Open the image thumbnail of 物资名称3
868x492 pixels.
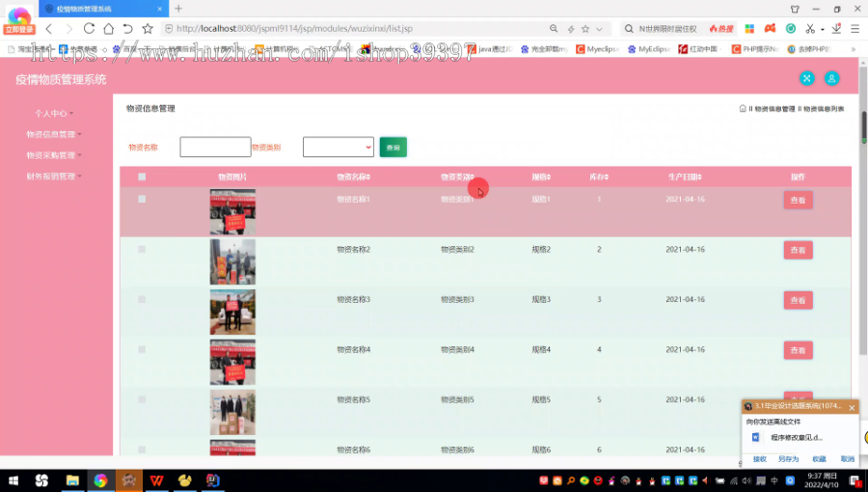(232, 313)
